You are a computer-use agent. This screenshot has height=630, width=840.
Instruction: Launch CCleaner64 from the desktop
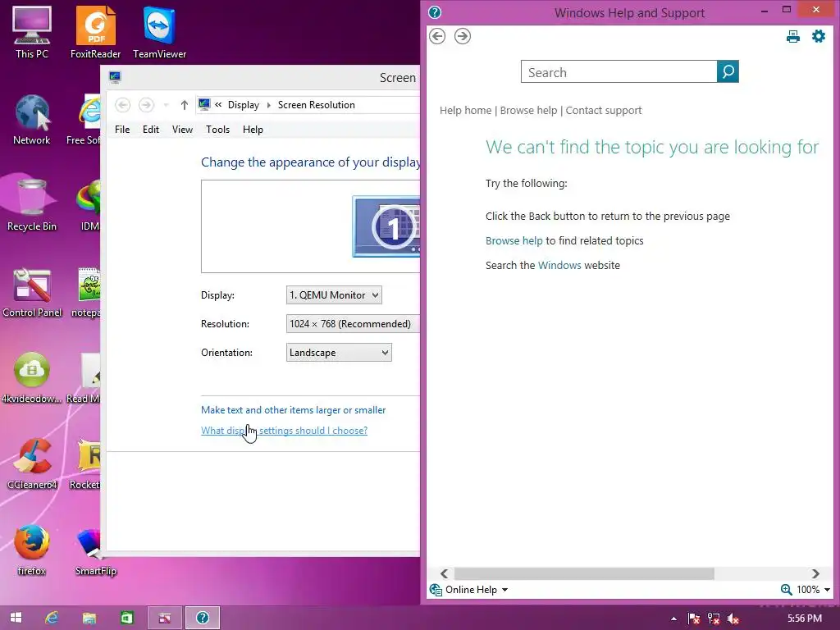click(x=32, y=464)
